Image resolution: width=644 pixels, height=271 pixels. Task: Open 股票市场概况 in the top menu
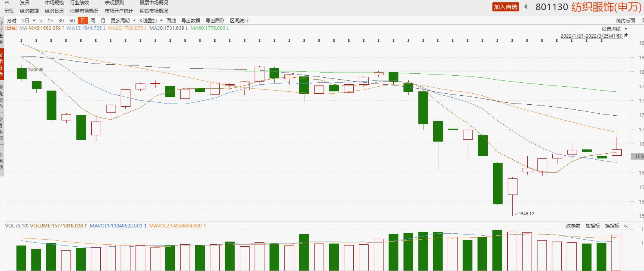[x=154, y=3]
